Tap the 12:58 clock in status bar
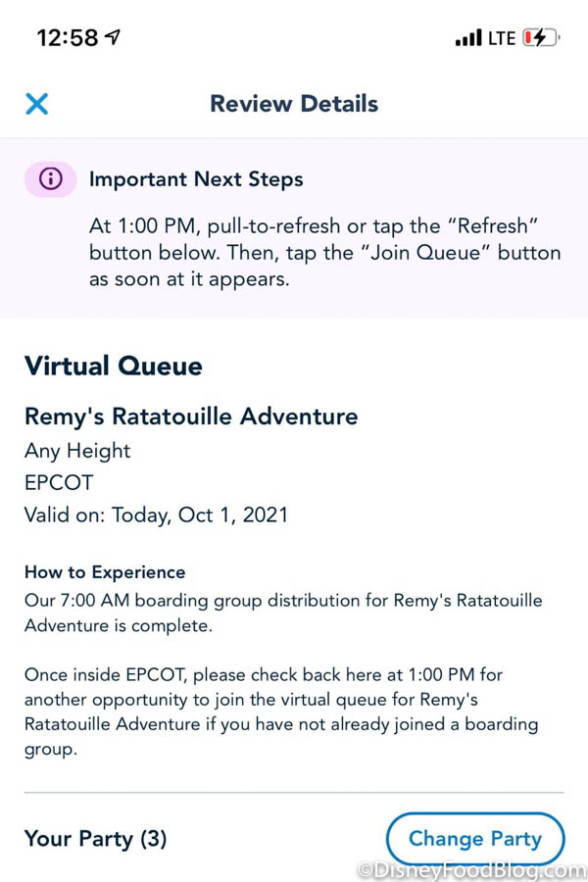This screenshot has height=882, width=588. (68, 38)
